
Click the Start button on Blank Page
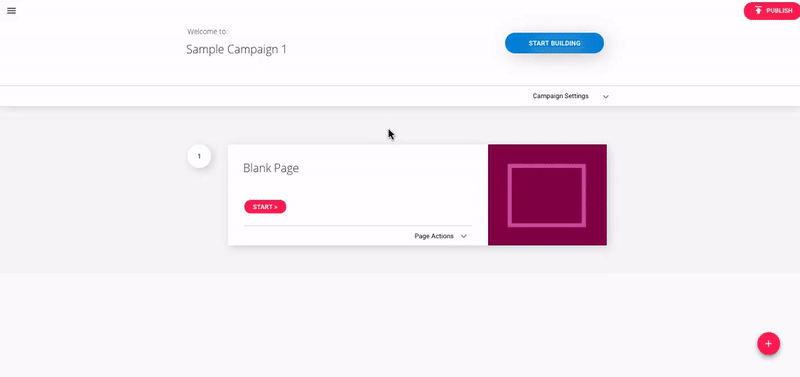click(x=265, y=207)
